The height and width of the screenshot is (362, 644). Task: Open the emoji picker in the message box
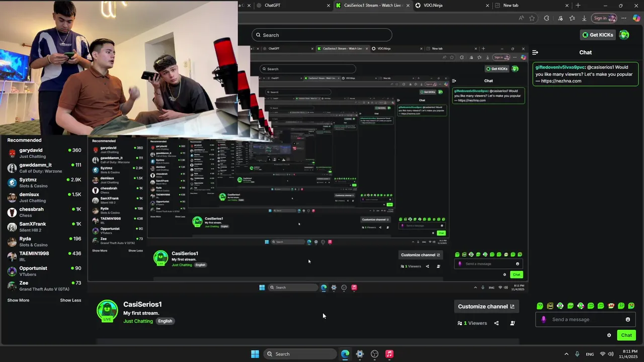click(627, 319)
